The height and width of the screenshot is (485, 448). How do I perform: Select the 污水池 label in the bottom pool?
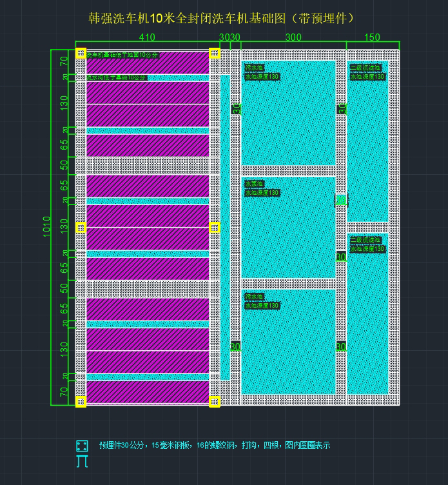254,297
